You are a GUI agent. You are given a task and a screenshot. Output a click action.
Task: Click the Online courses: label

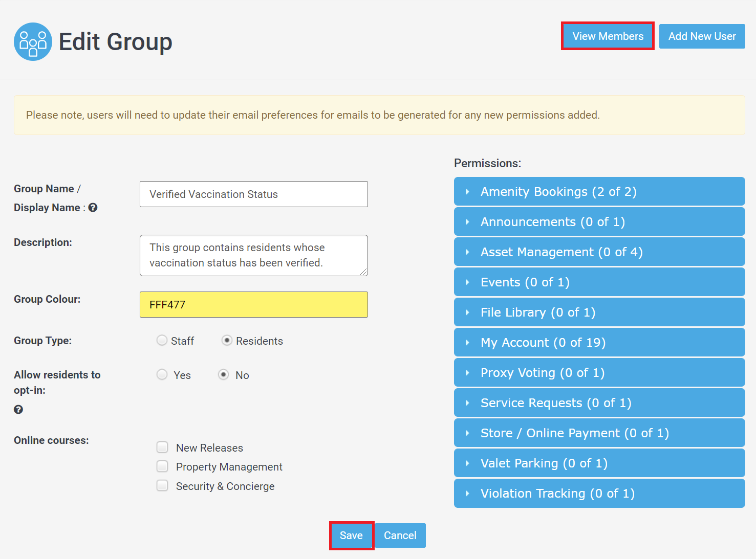pos(51,440)
